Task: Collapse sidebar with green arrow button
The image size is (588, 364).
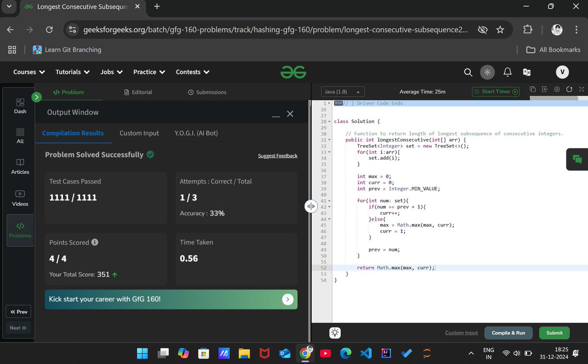Action: coord(37,97)
